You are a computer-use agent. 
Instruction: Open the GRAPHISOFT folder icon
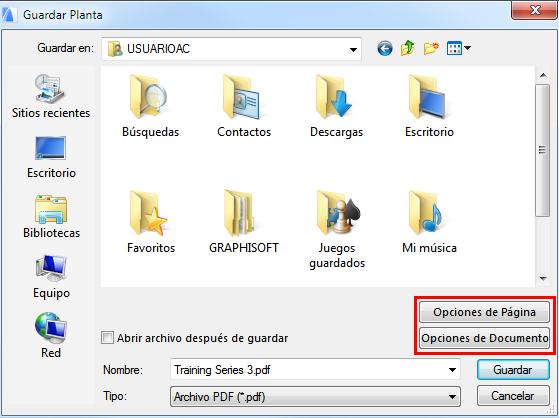(x=241, y=213)
